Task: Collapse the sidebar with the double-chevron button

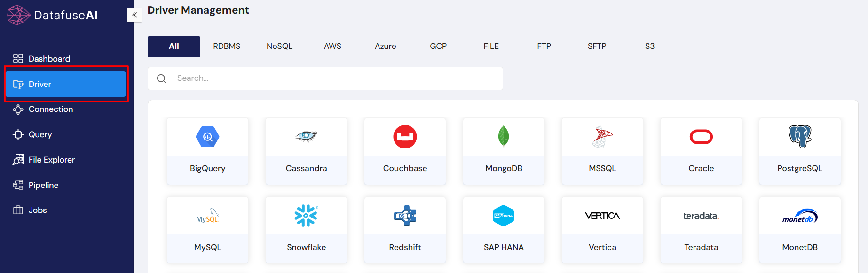Action: 134,15
